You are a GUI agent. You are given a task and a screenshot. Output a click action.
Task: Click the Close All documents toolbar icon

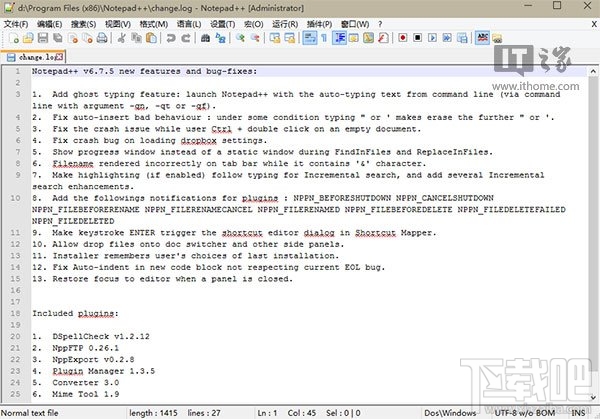tap(87, 38)
